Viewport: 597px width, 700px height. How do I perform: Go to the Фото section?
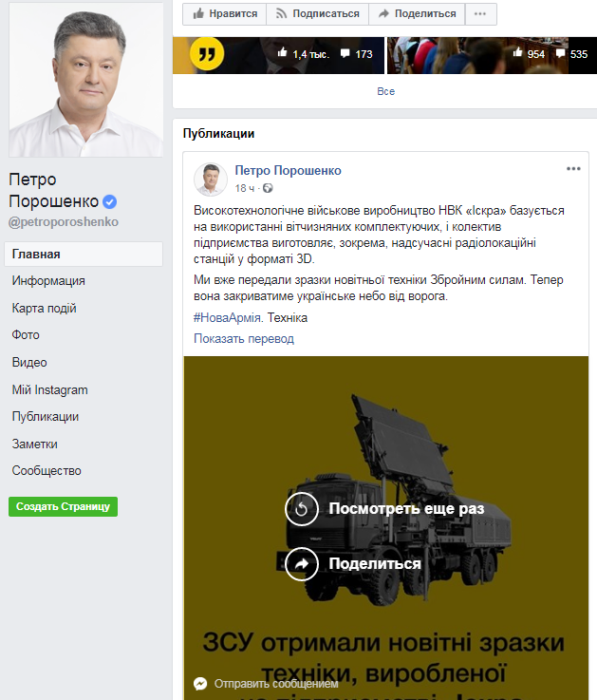point(26,335)
